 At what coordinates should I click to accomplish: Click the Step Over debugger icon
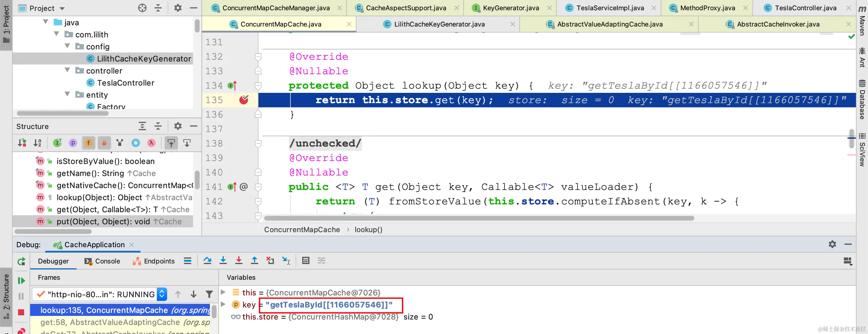(207, 261)
